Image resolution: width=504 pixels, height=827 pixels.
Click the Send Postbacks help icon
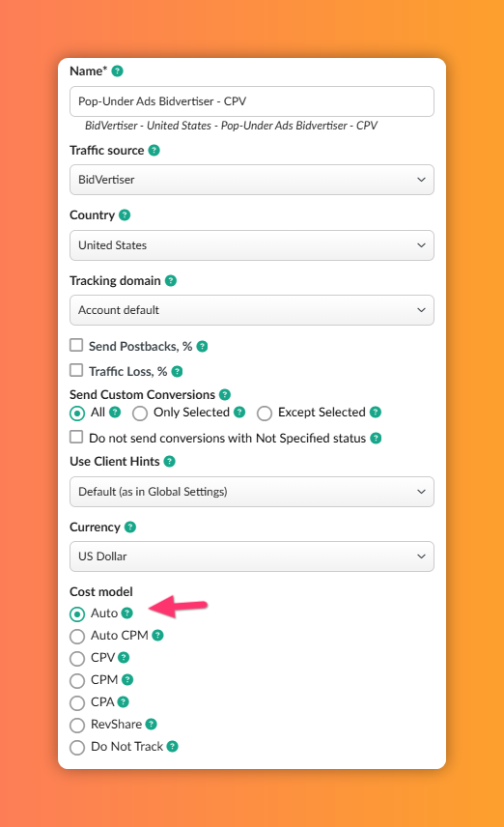pyautogui.click(x=202, y=347)
